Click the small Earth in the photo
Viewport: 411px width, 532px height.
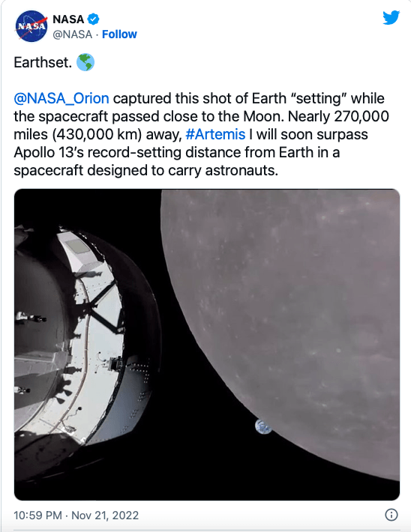tap(263, 426)
